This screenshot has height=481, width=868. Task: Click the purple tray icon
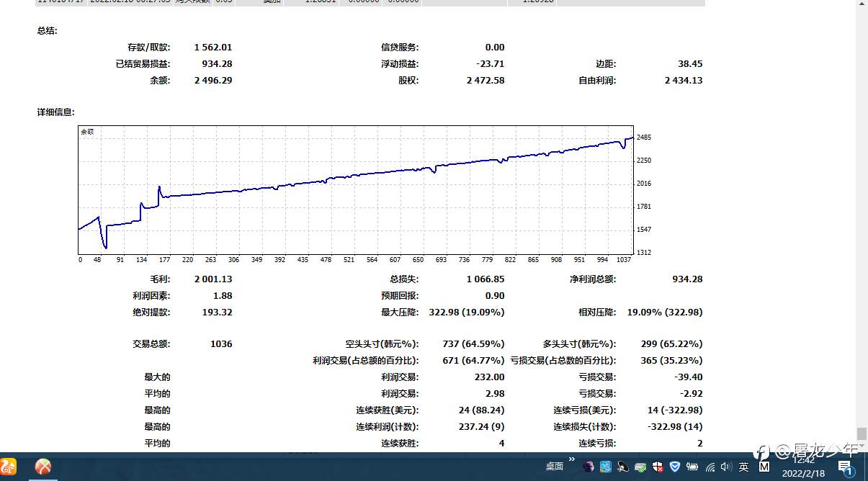pyautogui.click(x=589, y=467)
